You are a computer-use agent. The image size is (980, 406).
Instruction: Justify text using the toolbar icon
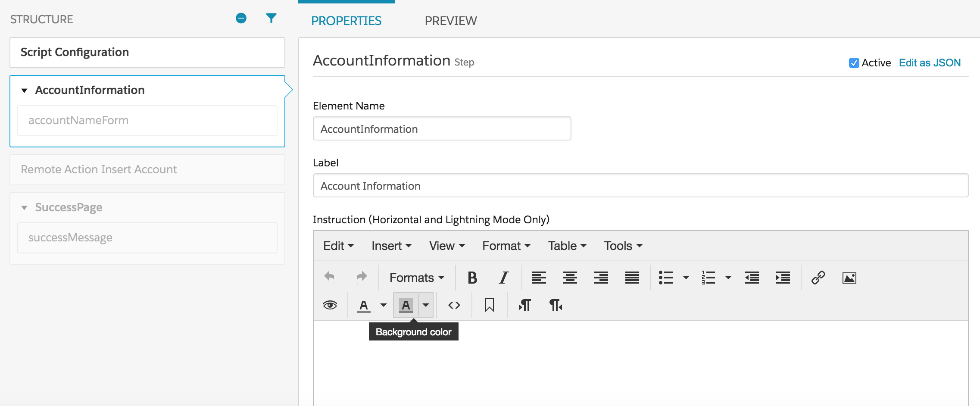tap(632, 278)
